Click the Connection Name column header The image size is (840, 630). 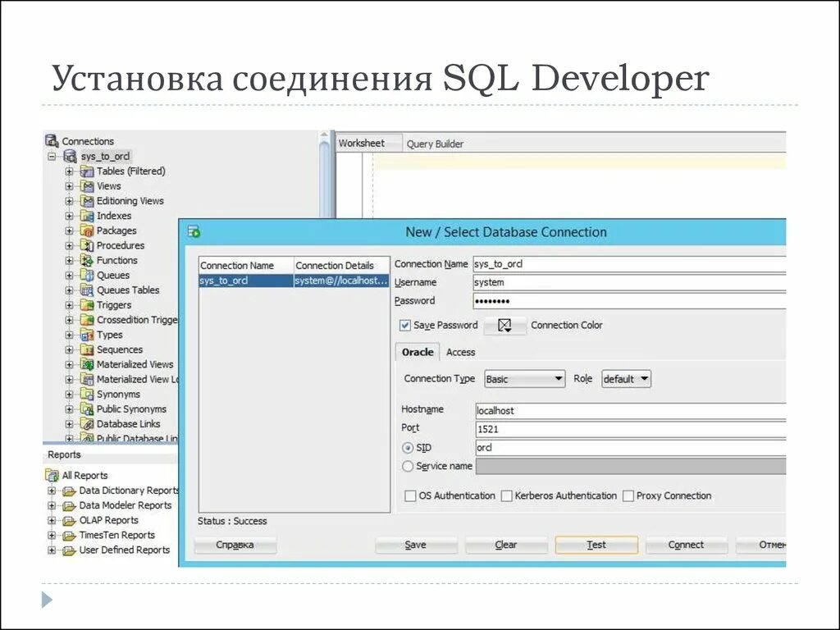(x=246, y=265)
